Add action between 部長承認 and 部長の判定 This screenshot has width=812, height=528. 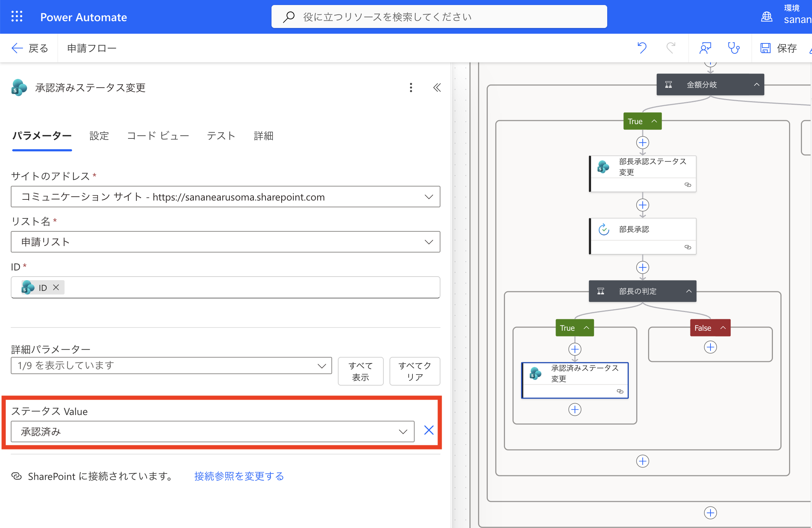point(643,268)
